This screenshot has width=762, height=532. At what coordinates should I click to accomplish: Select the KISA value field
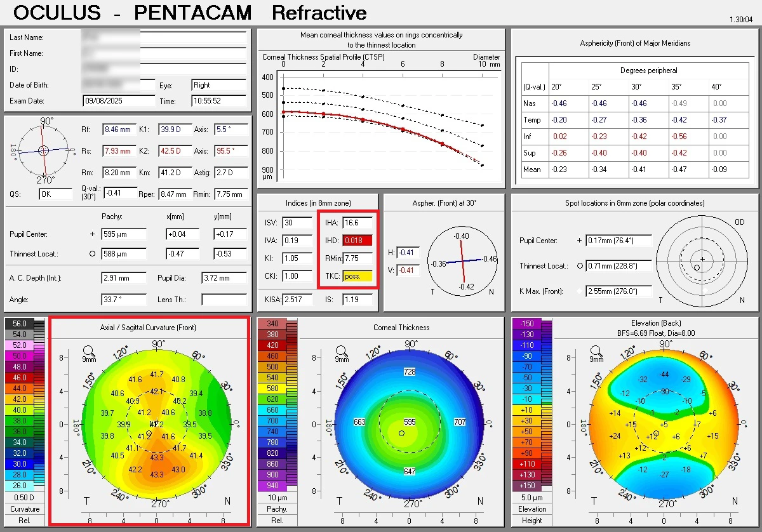point(297,299)
